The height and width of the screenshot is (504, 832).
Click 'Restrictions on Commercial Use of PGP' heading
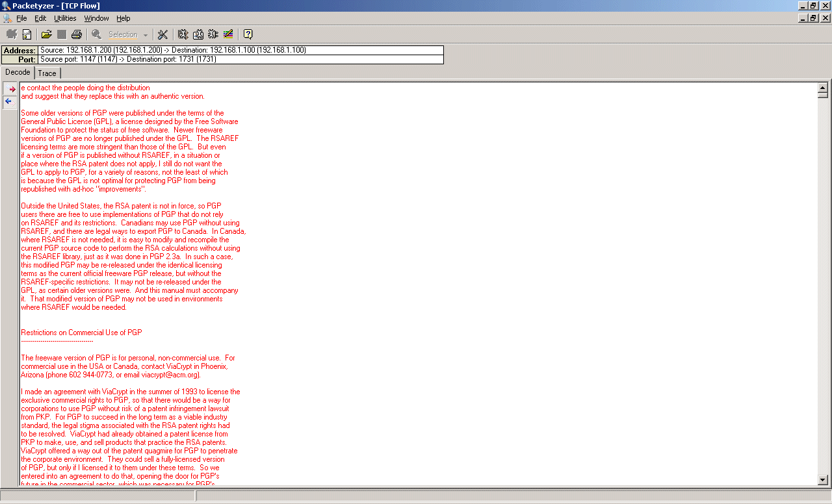[x=81, y=333]
